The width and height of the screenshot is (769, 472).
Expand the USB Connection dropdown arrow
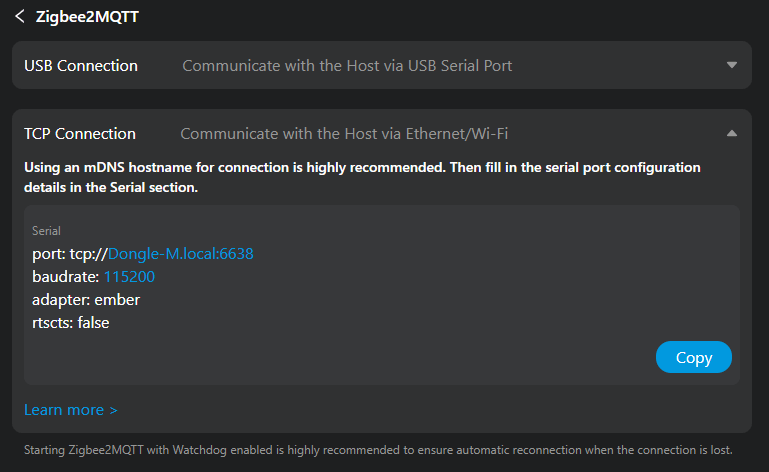click(x=732, y=66)
